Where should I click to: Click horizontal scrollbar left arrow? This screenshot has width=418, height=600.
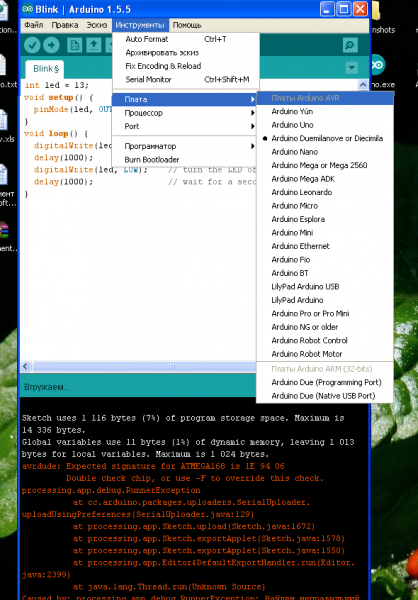click(x=26, y=367)
